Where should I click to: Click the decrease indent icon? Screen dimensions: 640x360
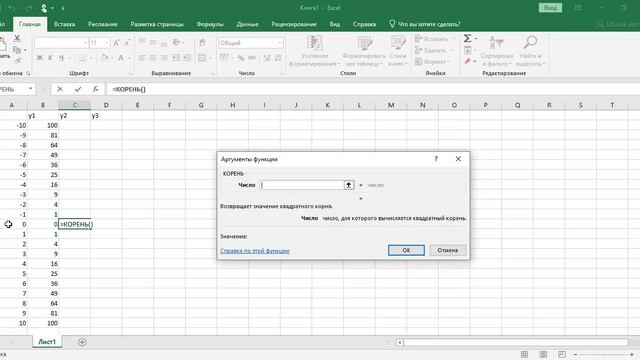click(176, 58)
